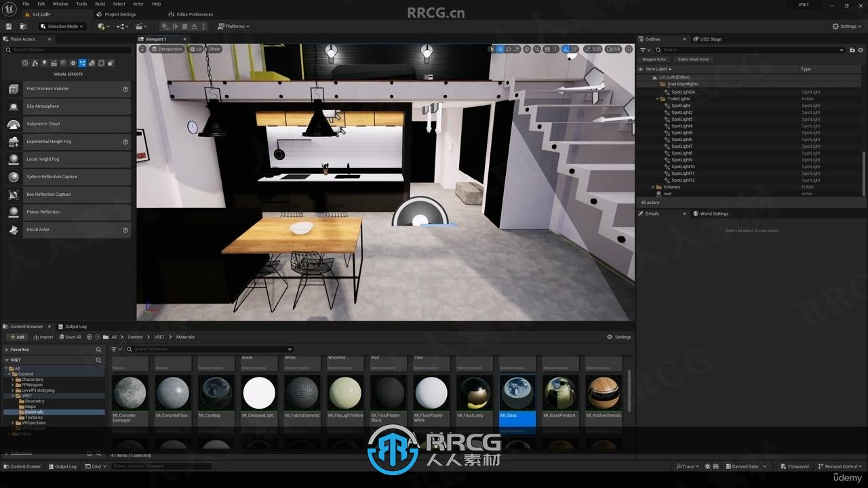Select the MI_EmissiveLight material thumbnail

click(259, 392)
